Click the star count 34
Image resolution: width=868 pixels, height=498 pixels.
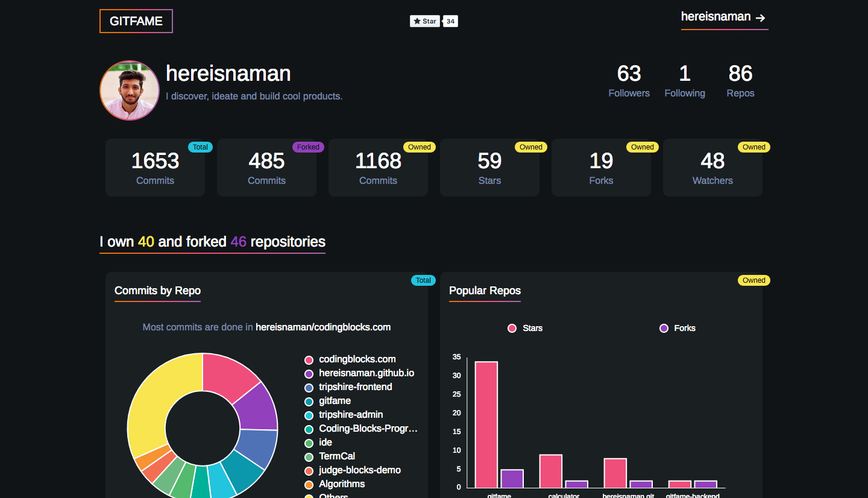[450, 20]
